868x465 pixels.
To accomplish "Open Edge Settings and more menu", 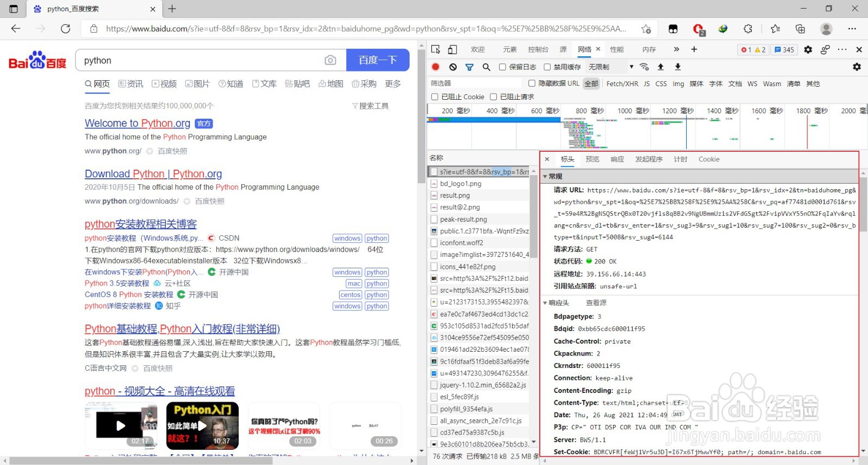I will tap(852, 29).
